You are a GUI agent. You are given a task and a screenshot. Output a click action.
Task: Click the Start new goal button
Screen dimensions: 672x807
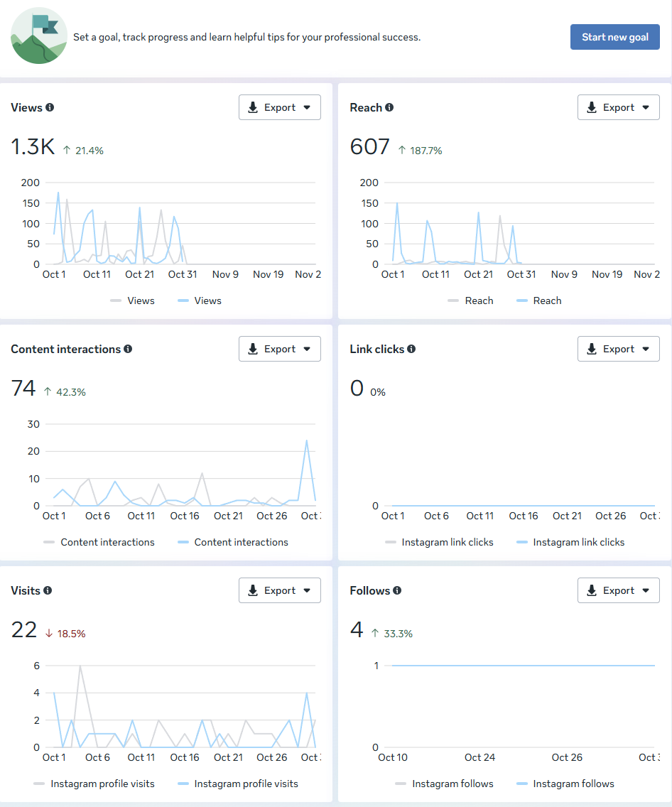click(x=615, y=36)
